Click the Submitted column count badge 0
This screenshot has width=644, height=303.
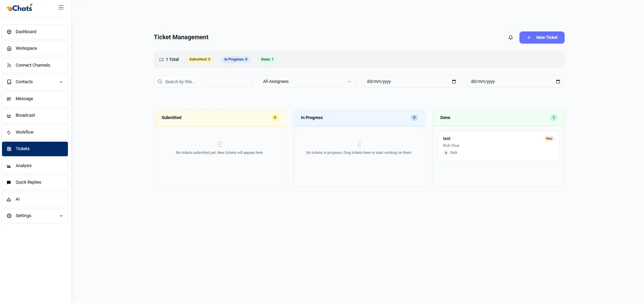pos(275,118)
